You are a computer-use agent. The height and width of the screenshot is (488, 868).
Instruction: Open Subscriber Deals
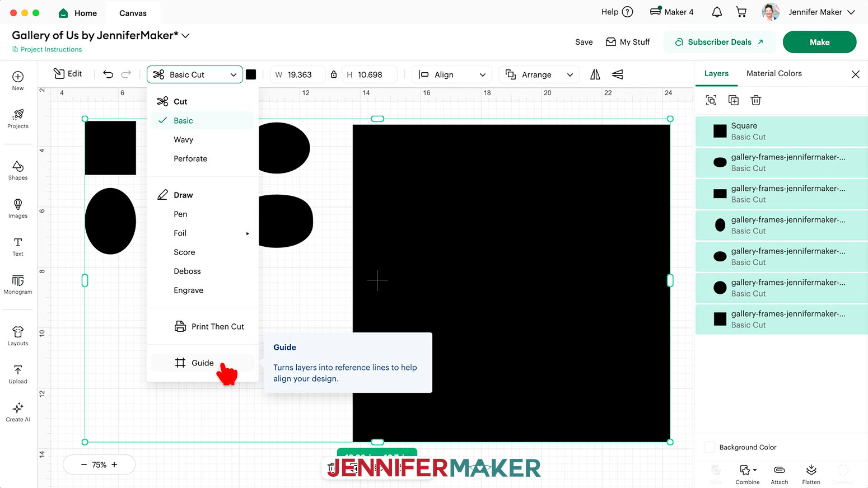tap(720, 42)
